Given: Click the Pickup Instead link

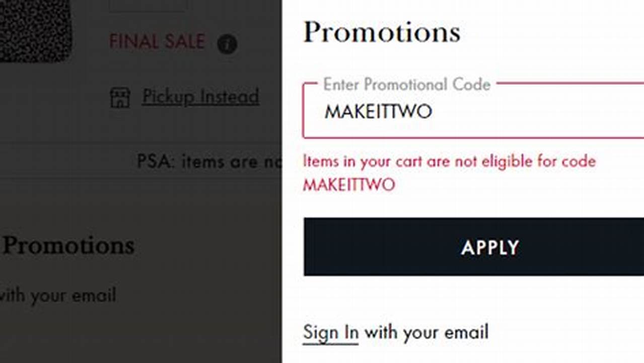Looking at the screenshot, I should click(201, 96).
